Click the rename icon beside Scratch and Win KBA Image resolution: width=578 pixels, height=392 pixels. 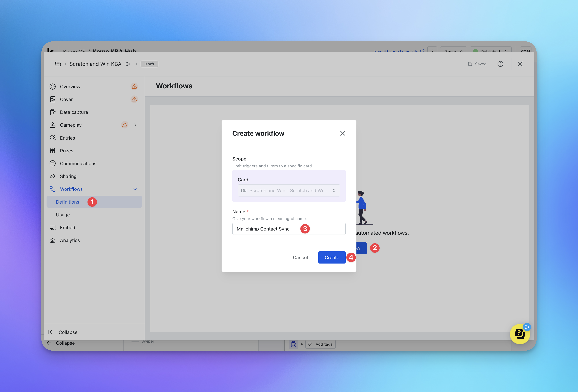click(x=128, y=64)
